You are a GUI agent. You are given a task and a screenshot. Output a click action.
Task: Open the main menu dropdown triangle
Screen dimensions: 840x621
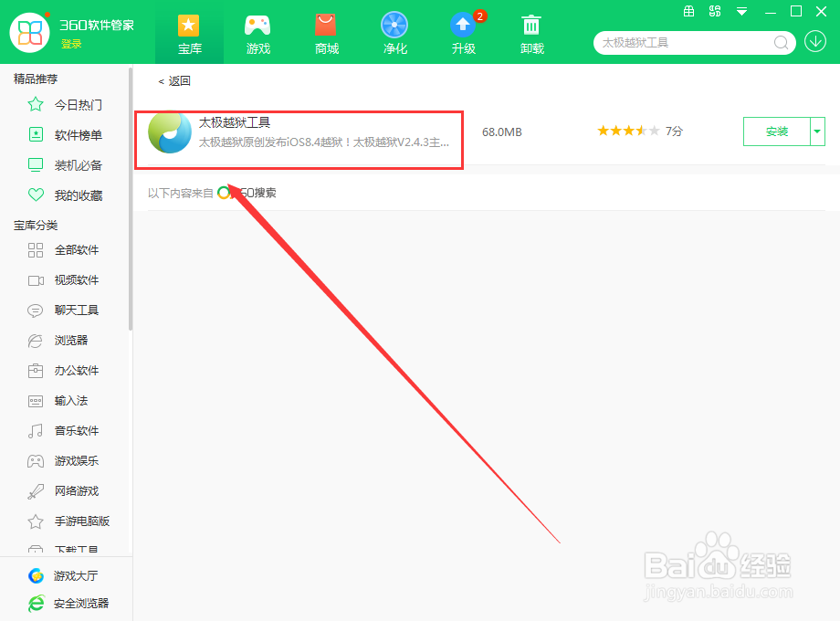point(741,11)
